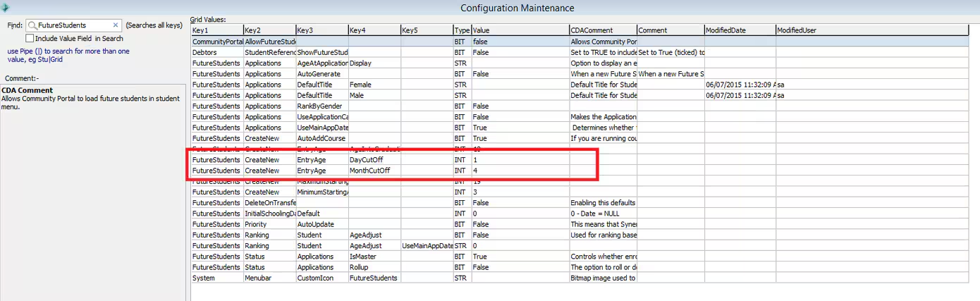The width and height of the screenshot is (980, 301).
Task: Click the UseMainAppDate cell under Key5
Action: click(427, 246)
